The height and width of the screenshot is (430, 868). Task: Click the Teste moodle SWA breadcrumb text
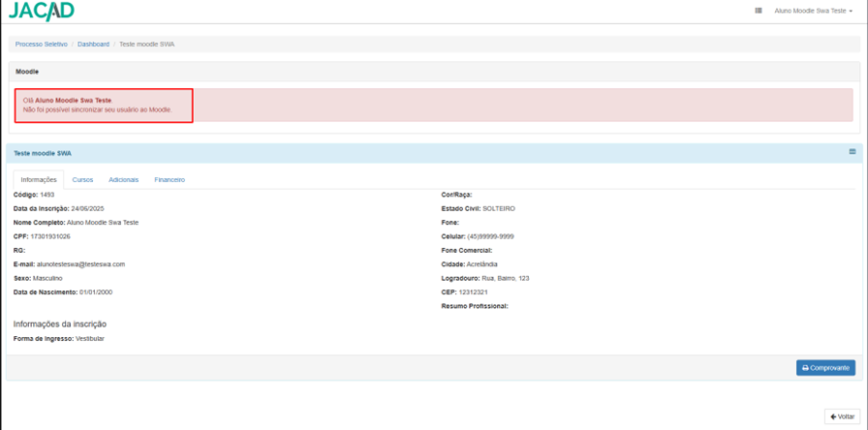click(146, 44)
